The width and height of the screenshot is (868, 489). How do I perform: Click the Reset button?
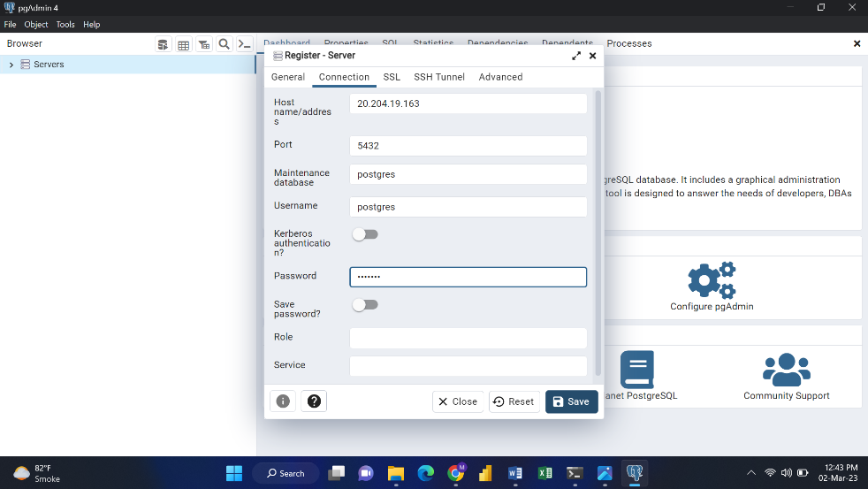click(514, 401)
